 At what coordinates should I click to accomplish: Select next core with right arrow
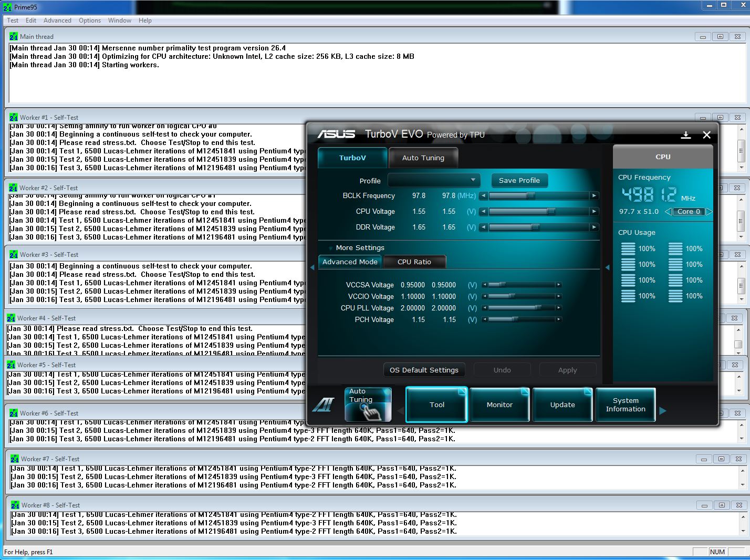(x=709, y=212)
